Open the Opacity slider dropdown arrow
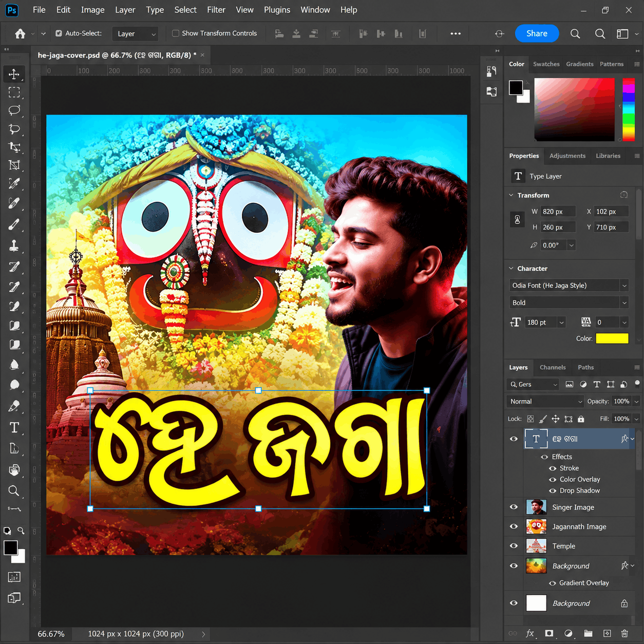The width and height of the screenshot is (644, 644). point(637,402)
